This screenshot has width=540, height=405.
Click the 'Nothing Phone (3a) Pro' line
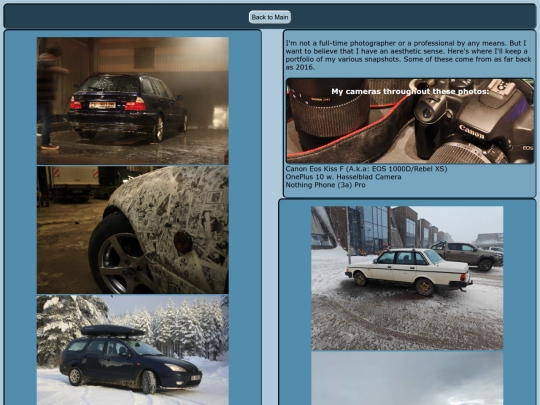(x=325, y=185)
